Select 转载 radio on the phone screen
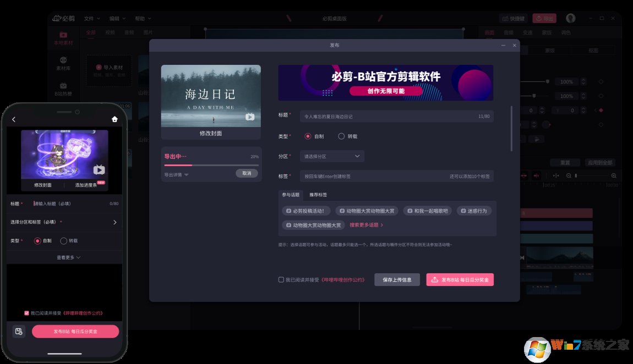Viewport: 633px width, 364px height. (63, 241)
